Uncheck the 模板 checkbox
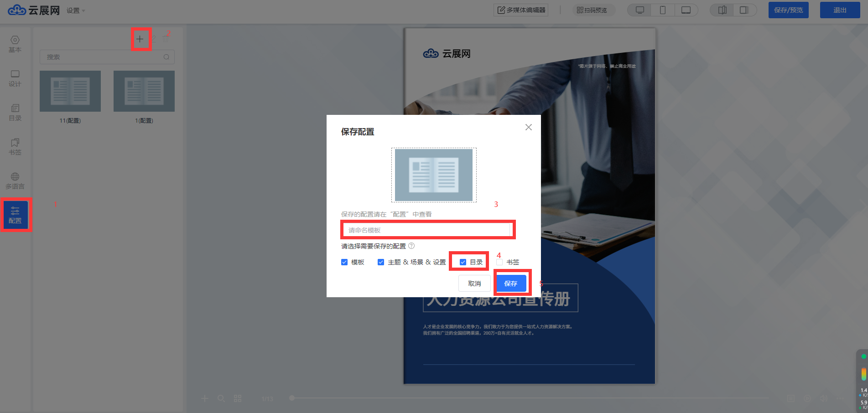The width and height of the screenshot is (868, 413). [x=344, y=262]
